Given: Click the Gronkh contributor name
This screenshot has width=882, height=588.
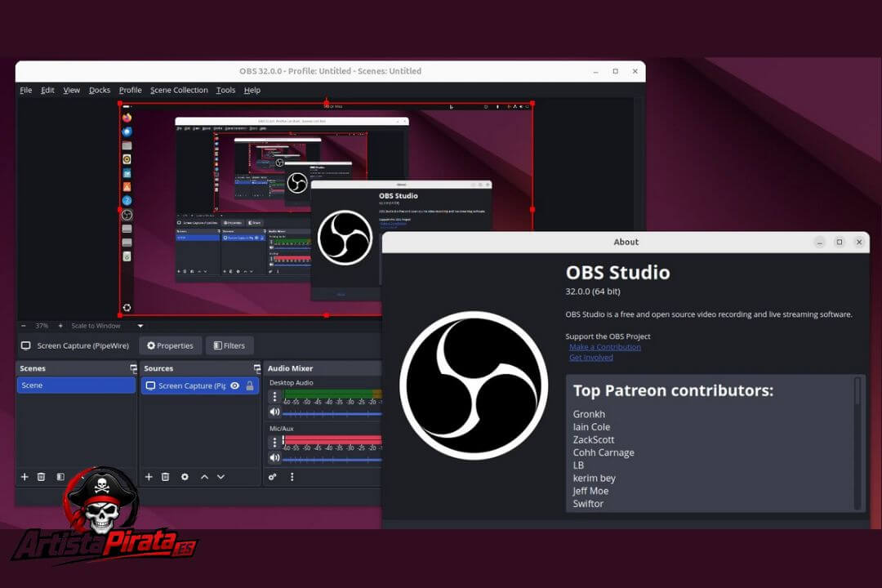Looking at the screenshot, I should (x=589, y=414).
